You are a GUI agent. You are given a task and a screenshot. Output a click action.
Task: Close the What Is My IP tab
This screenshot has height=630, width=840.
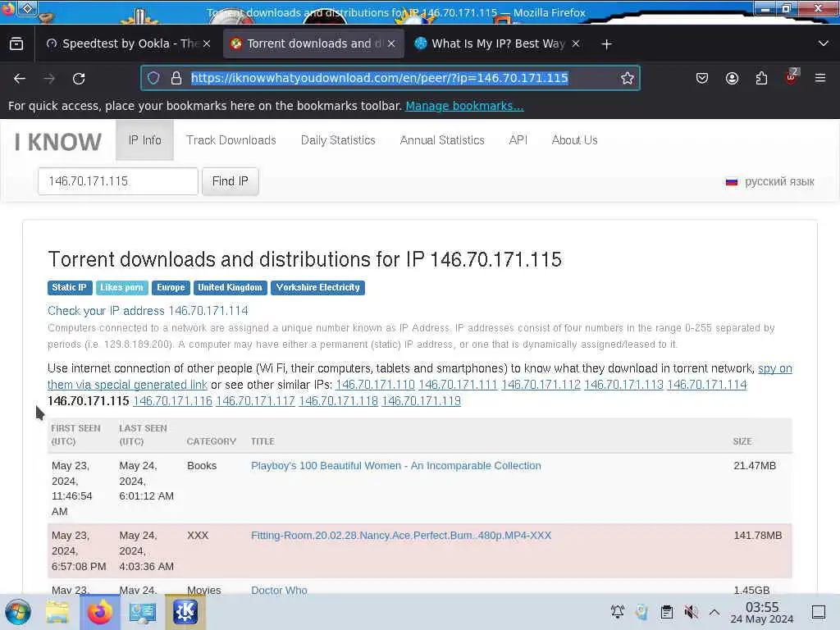576,43
